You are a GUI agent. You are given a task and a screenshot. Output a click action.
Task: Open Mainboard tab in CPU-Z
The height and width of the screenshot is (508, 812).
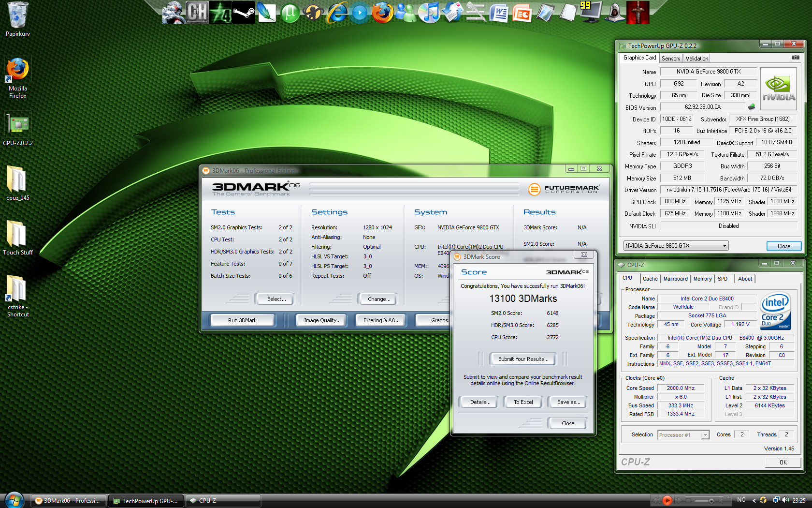pos(675,279)
